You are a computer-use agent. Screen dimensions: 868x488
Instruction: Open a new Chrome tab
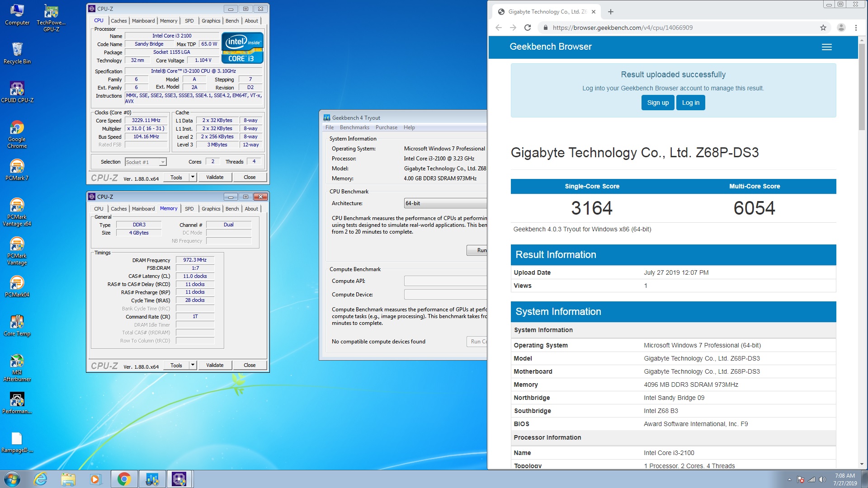pyautogui.click(x=611, y=12)
